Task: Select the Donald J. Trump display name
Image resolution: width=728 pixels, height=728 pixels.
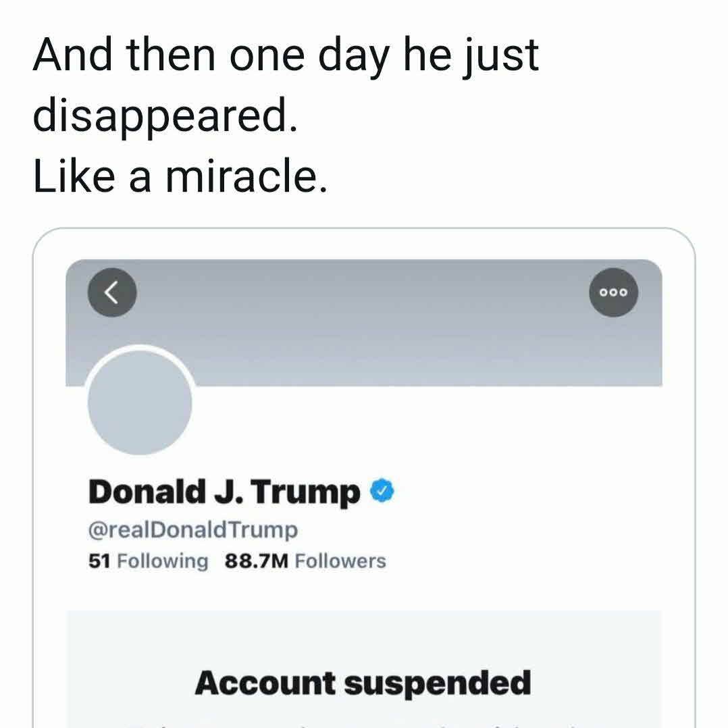Action: [x=224, y=492]
